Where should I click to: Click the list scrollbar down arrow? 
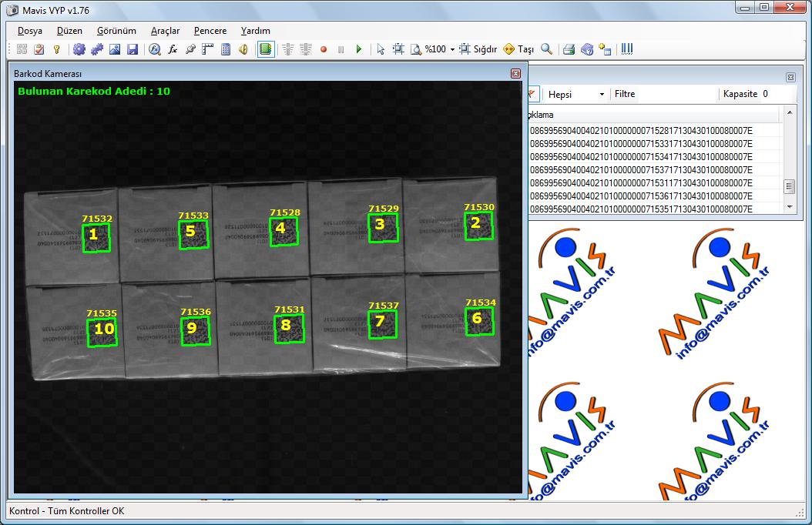click(x=789, y=206)
